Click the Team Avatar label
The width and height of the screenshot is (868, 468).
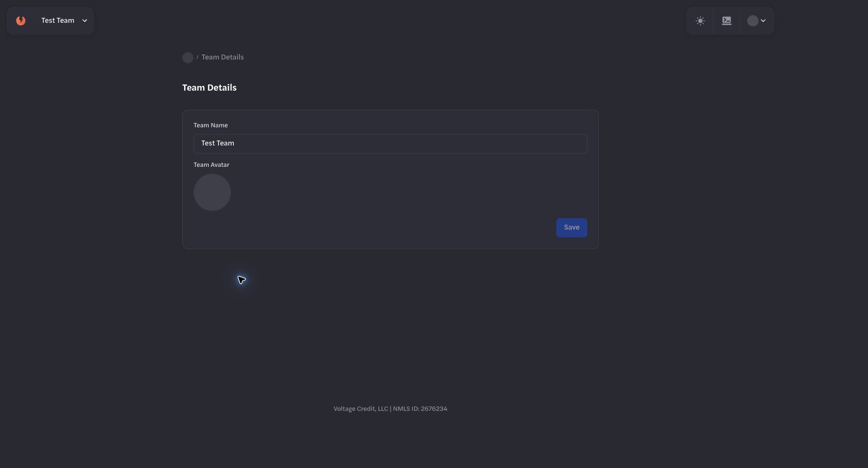(211, 165)
